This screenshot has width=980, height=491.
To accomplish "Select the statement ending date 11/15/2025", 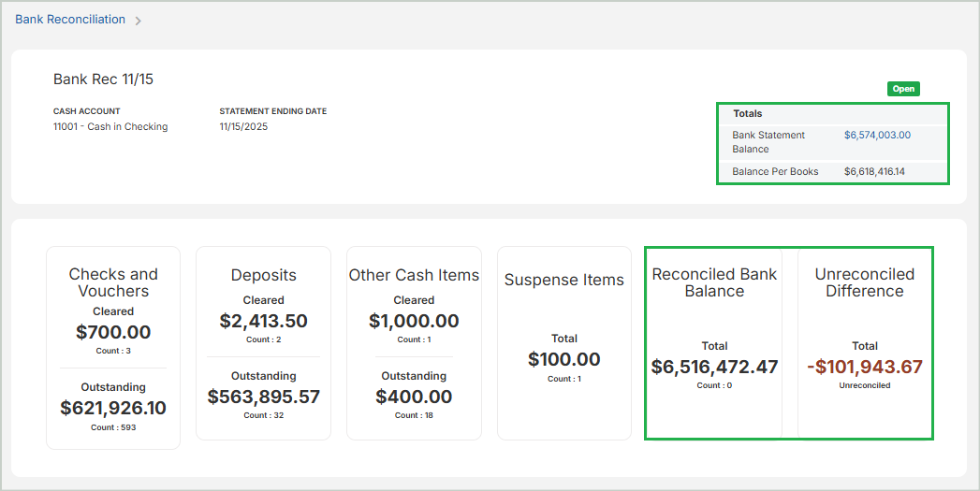I will [x=243, y=127].
